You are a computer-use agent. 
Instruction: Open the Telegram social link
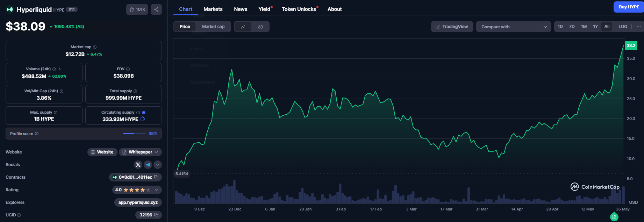pyautogui.click(x=148, y=165)
